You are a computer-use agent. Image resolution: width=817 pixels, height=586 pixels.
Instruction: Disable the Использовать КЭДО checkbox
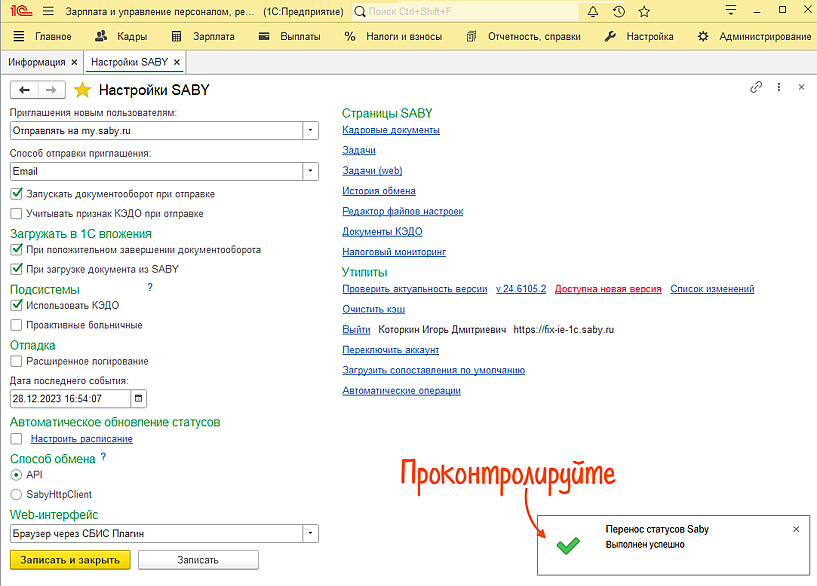pos(16,305)
